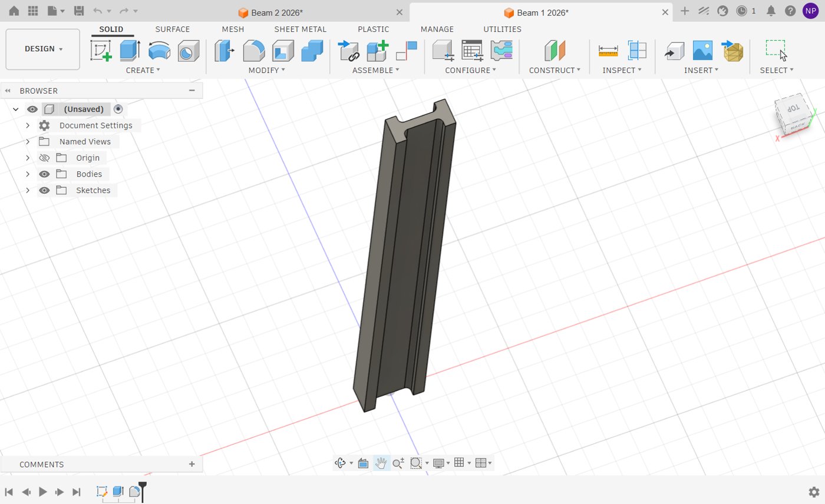The width and height of the screenshot is (825, 504).
Task: Select the Interference inspect icon
Action: tap(637, 51)
